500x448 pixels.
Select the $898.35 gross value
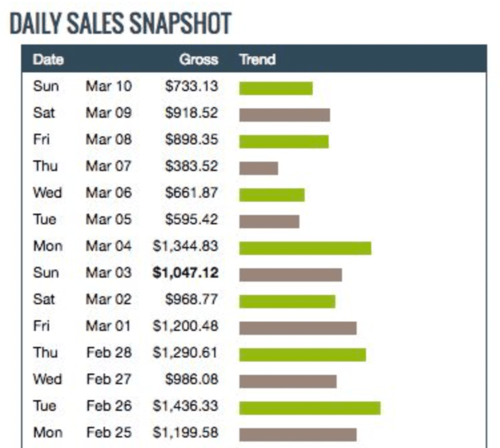point(191,139)
